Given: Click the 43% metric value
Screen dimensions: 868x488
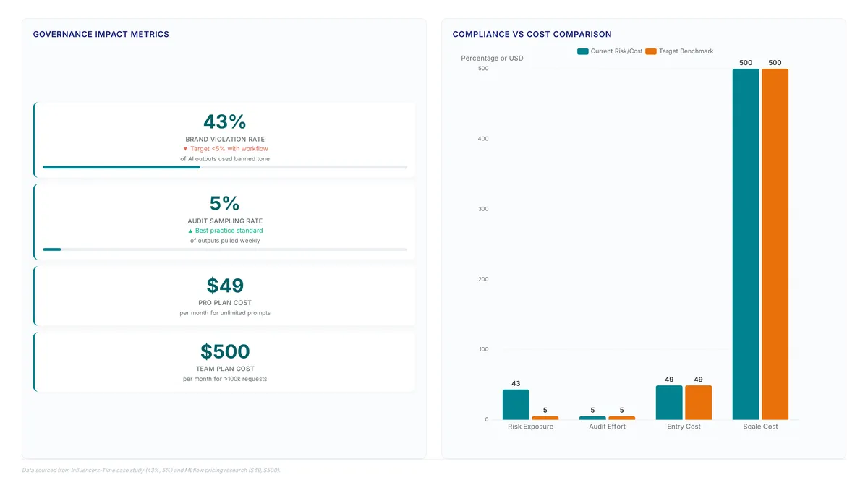Looking at the screenshot, I should pyautogui.click(x=225, y=121).
